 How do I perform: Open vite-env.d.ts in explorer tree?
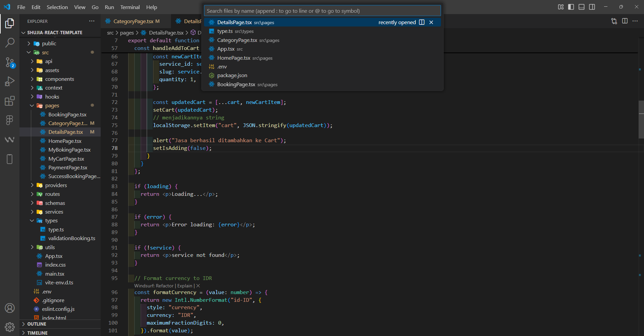(x=59, y=283)
